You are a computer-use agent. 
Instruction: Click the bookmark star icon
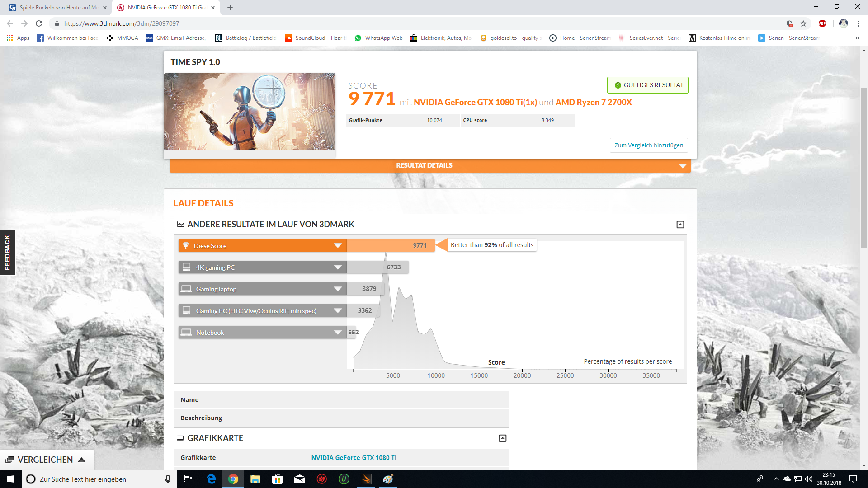(803, 23)
